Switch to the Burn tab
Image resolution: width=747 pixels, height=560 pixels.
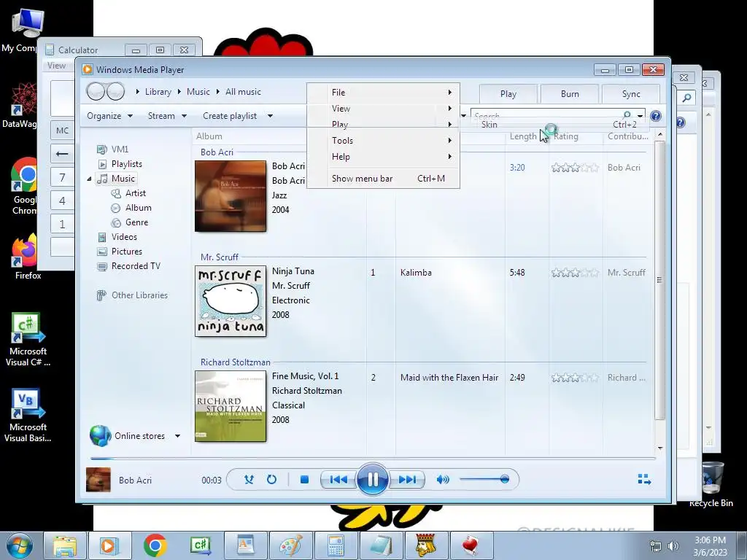pos(570,94)
